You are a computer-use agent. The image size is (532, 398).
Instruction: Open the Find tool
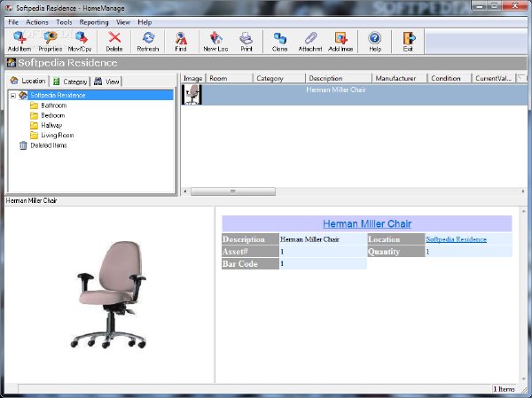pos(181,41)
